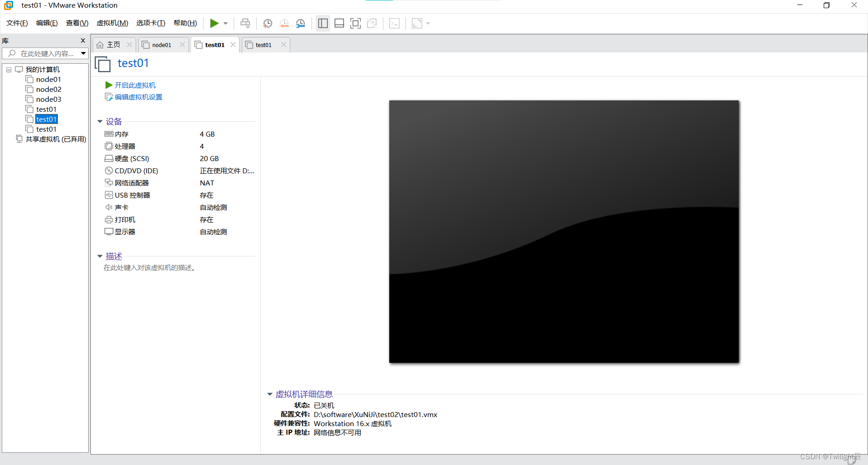This screenshot has width=868, height=465.
Task: Enter full screen mode icon
Action: pyautogui.click(x=356, y=23)
